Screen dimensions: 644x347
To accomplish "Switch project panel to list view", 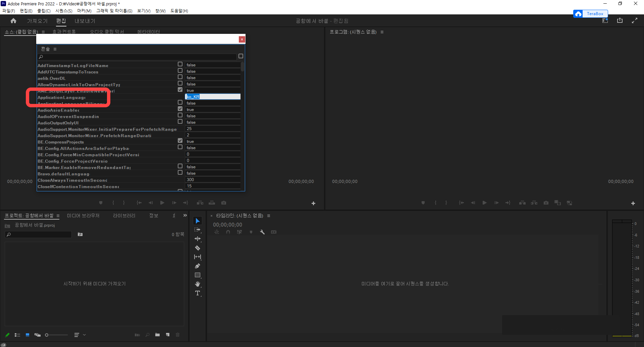I will (x=17, y=335).
